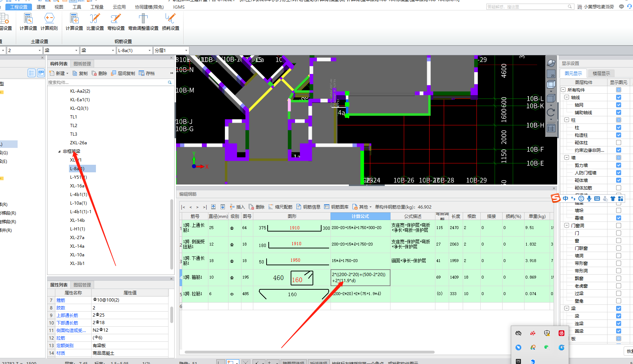Move rebar row up
This screenshot has height=364, width=633.
tap(213, 207)
